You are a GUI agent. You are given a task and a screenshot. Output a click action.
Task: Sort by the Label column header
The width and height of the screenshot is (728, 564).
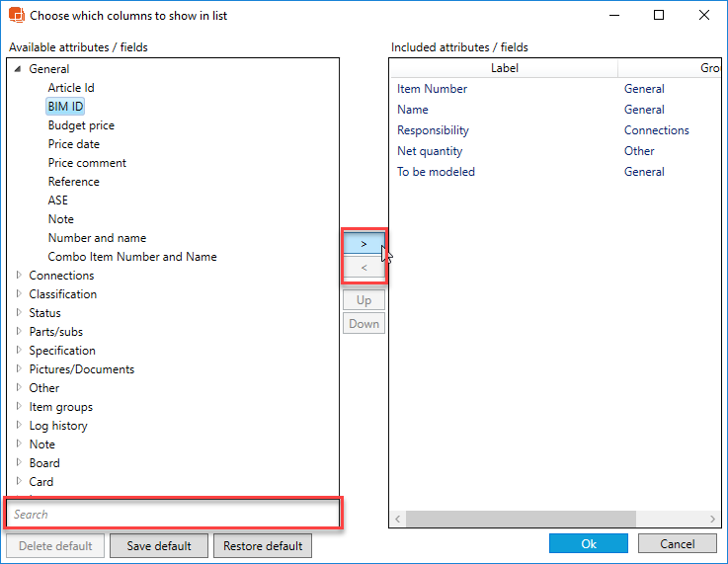pos(504,68)
